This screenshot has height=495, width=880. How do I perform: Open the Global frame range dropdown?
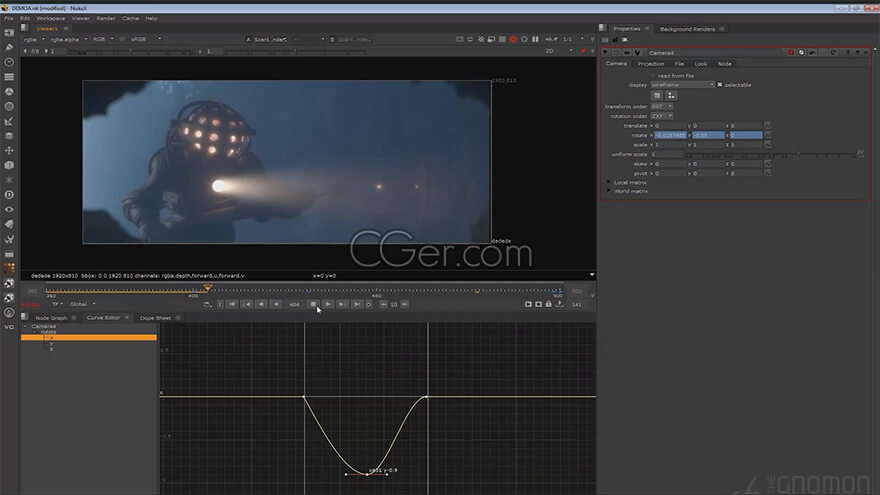point(82,304)
